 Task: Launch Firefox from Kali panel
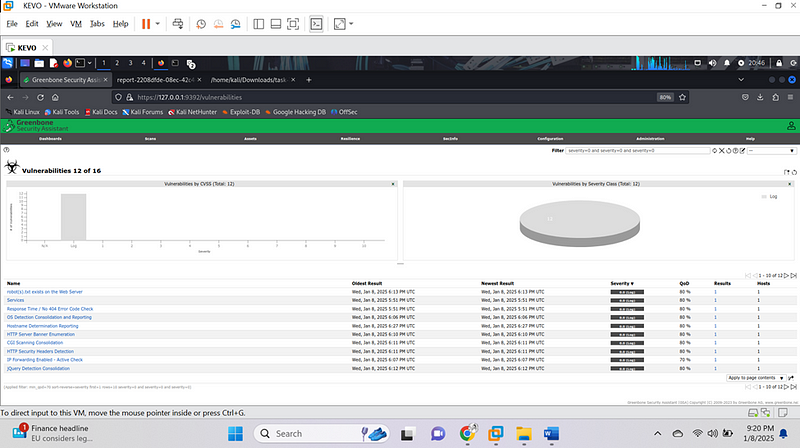(x=67, y=63)
